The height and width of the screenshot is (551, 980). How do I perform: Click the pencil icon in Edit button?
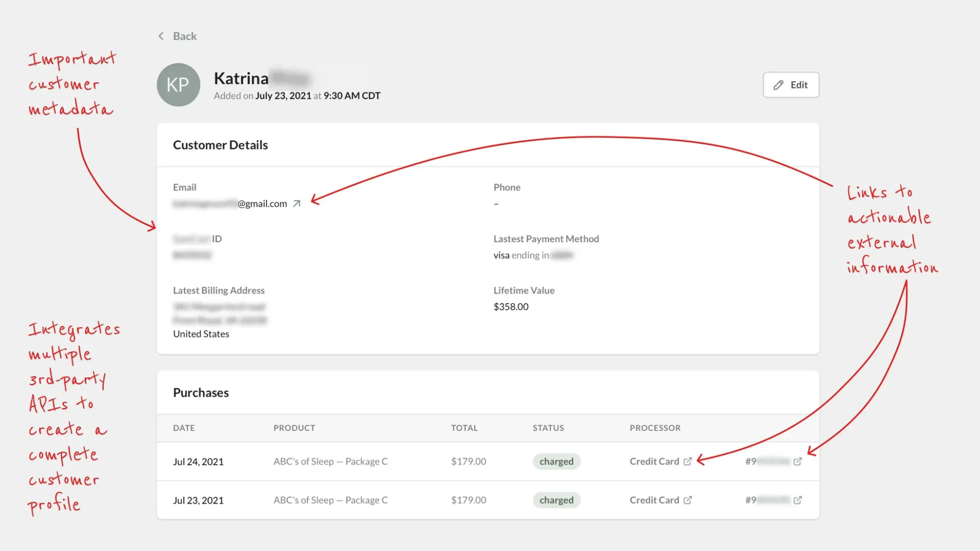(x=779, y=85)
